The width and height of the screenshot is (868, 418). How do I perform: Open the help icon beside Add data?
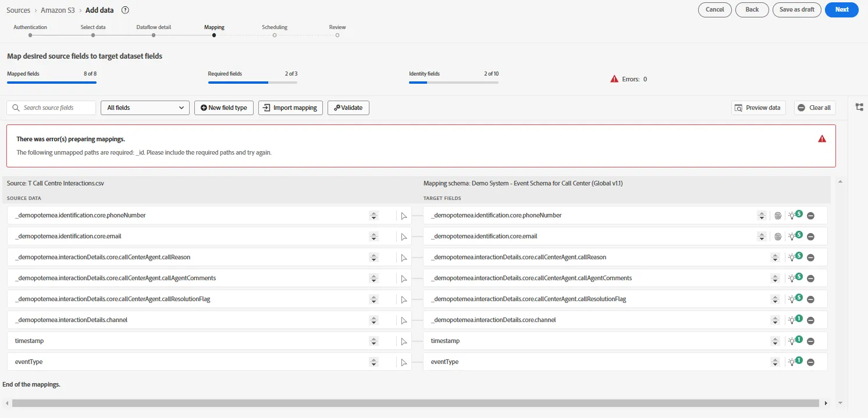(x=125, y=10)
